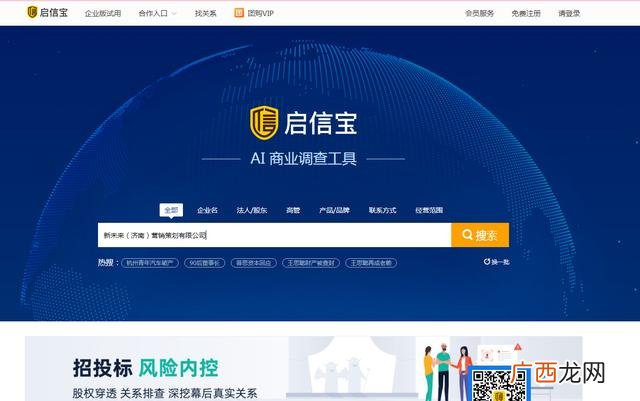Open the 找关系 page
The image size is (640, 401).
[x=205, y=13]
